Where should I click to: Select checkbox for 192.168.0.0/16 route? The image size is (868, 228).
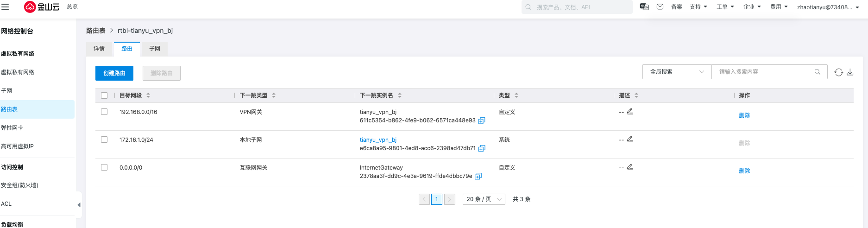tap(104, 112)
